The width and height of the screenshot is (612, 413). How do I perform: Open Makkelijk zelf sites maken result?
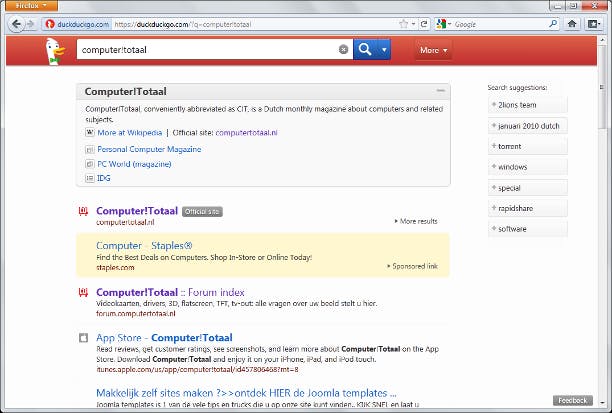pyautogui.click(x=246, y=393)
